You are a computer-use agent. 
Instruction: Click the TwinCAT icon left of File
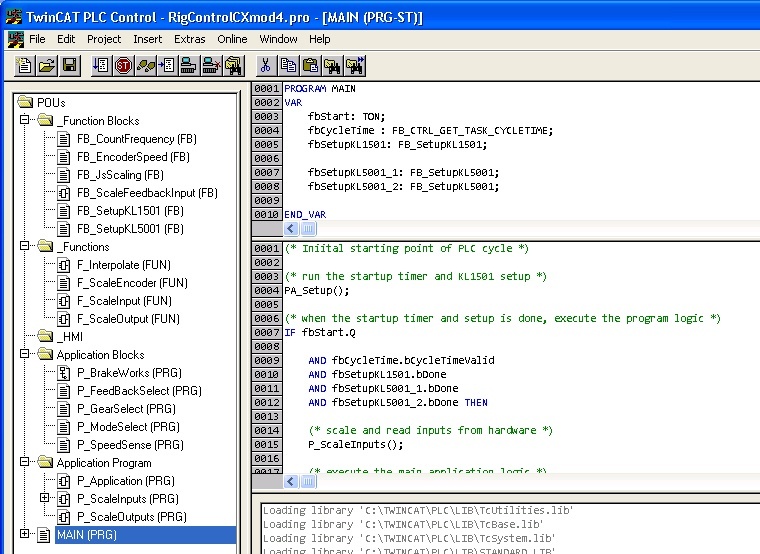point(15,39)
